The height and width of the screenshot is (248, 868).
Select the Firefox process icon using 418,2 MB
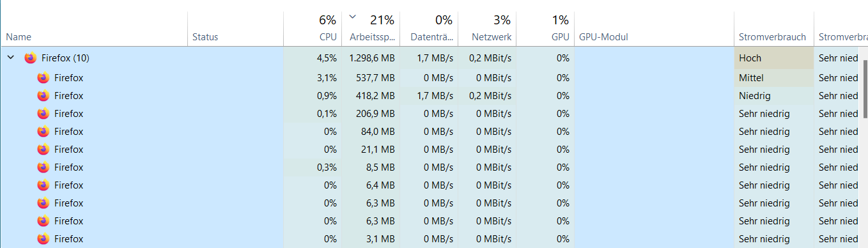43,96
